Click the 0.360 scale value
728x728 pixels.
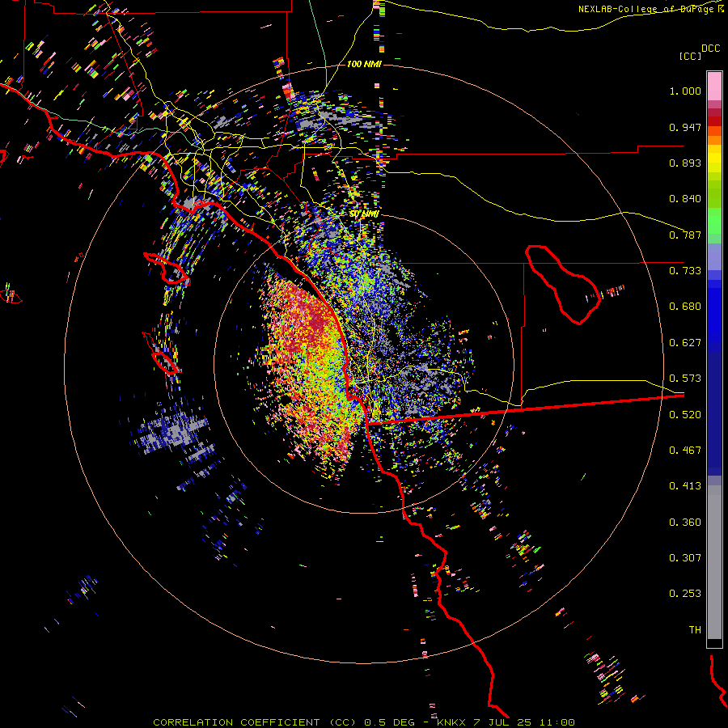pyautogui.click(x=685, y=523)
